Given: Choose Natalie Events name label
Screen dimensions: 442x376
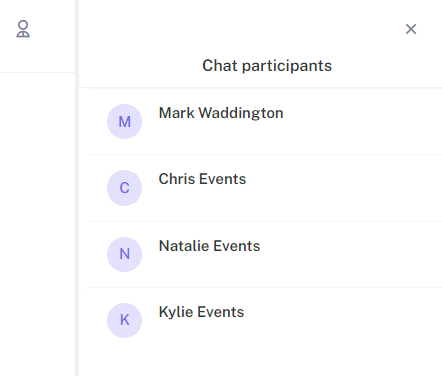Looking at the screenshot, I should click(x=209, y=246).
